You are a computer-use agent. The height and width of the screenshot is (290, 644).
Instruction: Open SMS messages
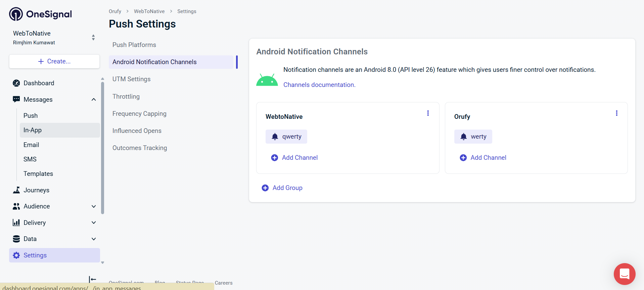60,159
